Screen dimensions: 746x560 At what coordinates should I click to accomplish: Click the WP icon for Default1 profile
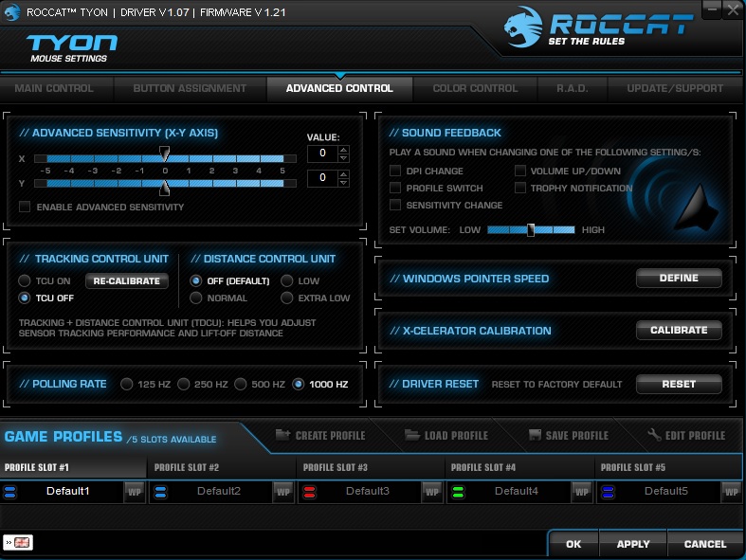(x=134, y=492)
